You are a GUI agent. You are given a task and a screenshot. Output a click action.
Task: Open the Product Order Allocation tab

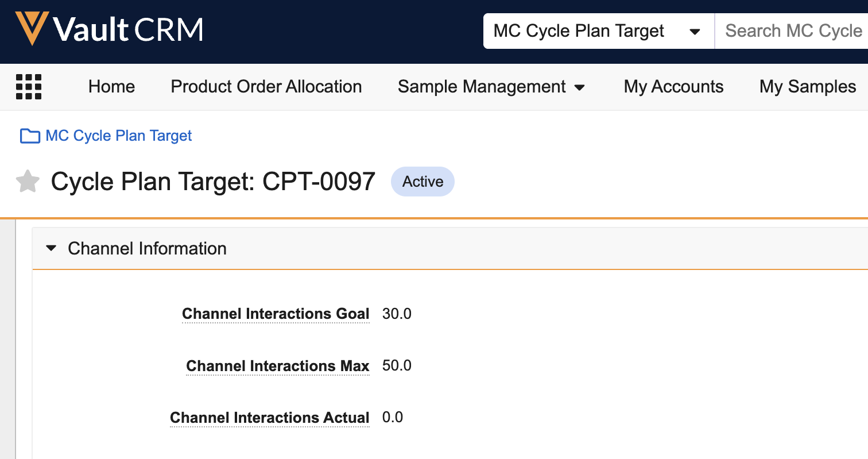point(266,87)
